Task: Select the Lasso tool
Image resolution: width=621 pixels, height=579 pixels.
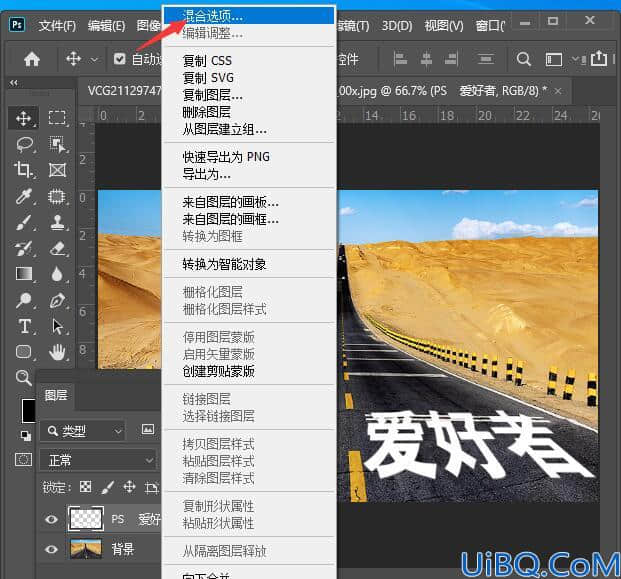Action: point(25,144)
